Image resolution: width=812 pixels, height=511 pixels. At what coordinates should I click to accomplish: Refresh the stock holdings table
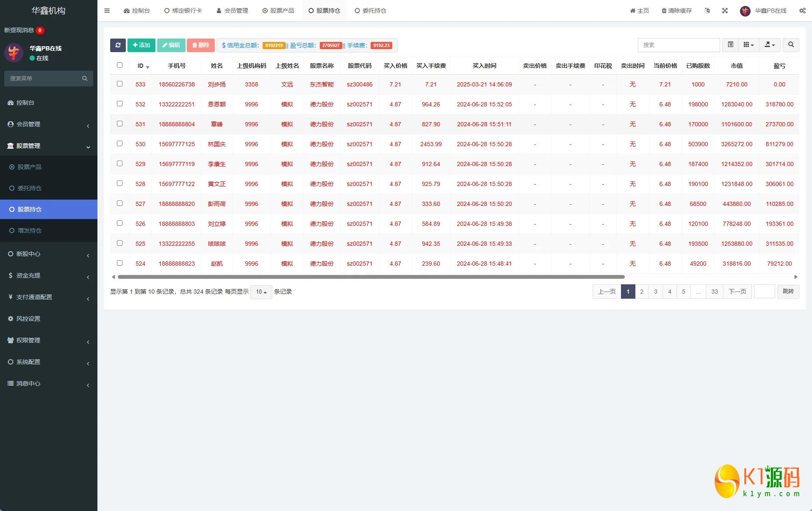118,45
